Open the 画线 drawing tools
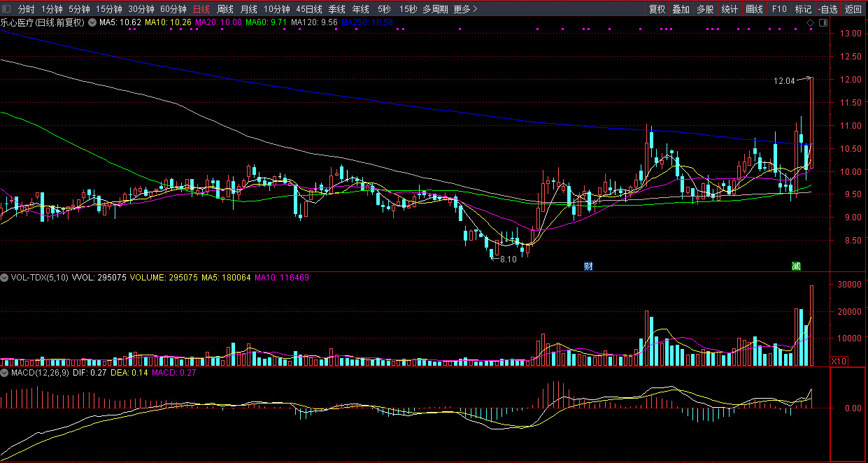Screen dimensions: 868x463 (x=754, y=9)
